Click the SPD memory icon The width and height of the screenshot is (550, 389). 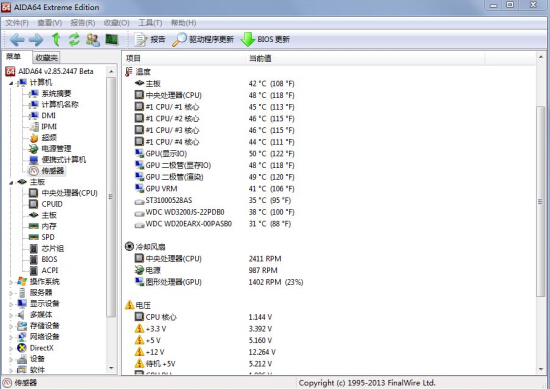(33, 237)
